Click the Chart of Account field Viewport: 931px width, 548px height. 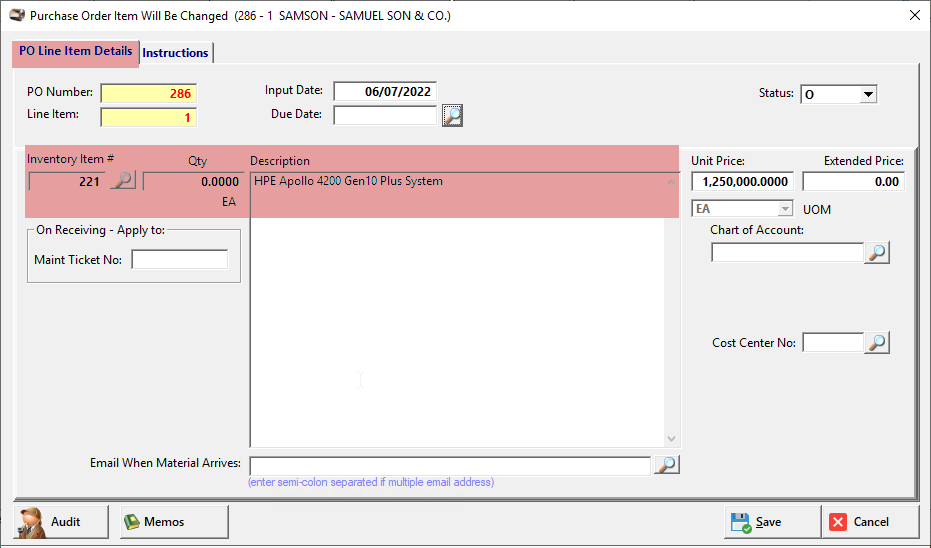[787, 253]
